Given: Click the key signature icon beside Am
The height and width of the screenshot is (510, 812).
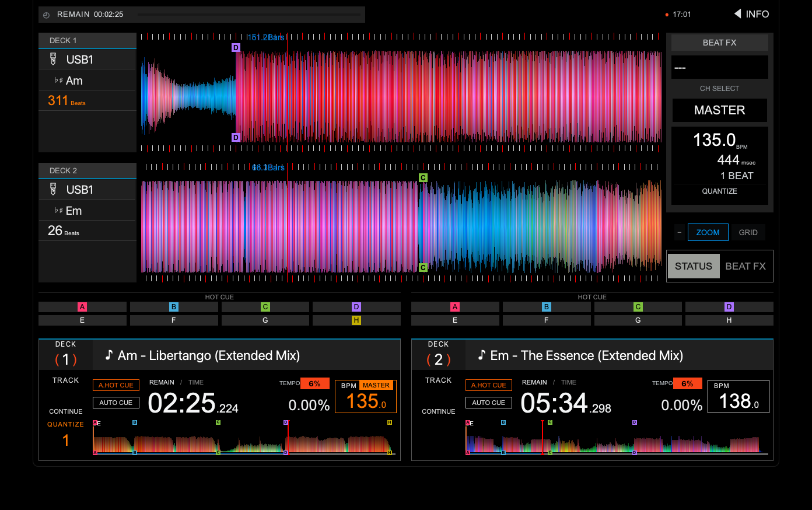Looking at the screenshot, I should [x=58, y=81].
